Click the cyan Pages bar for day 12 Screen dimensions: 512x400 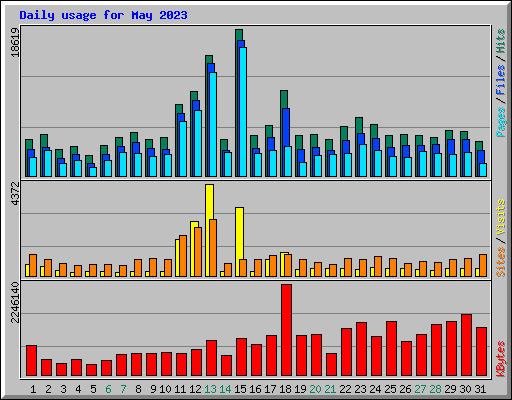pos(198,143)
